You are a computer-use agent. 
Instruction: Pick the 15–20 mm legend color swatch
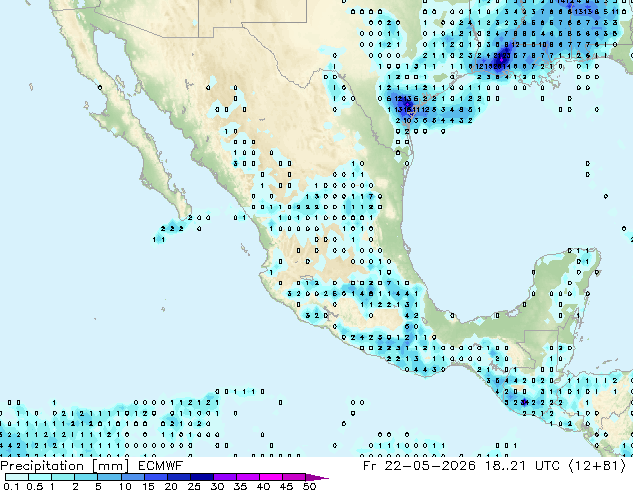[156, 477]
